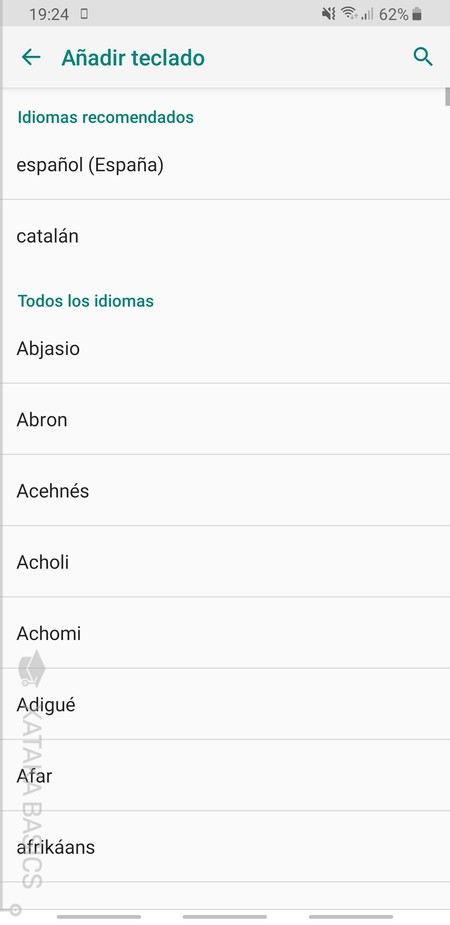The width and height of the screenshot is (450, 925).
Task: Open the search magnifier icon
Action: [x=423, y=57]
